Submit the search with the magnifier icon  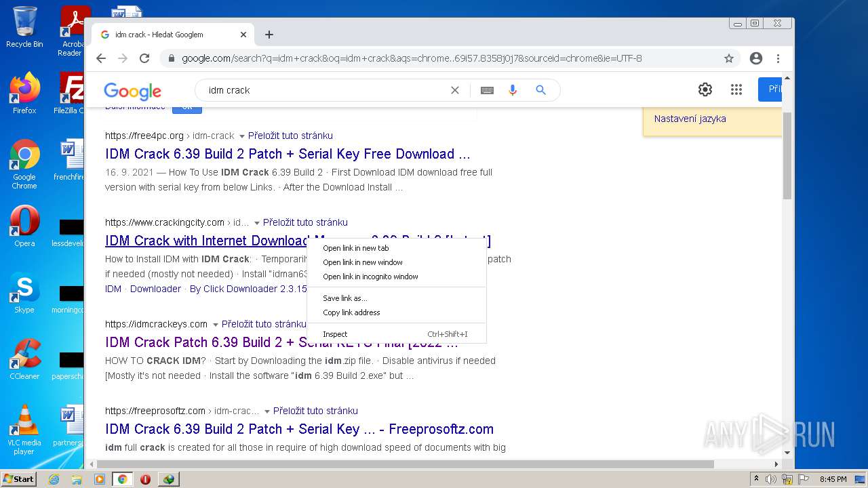pyautogui.click(x=540, y=90)
